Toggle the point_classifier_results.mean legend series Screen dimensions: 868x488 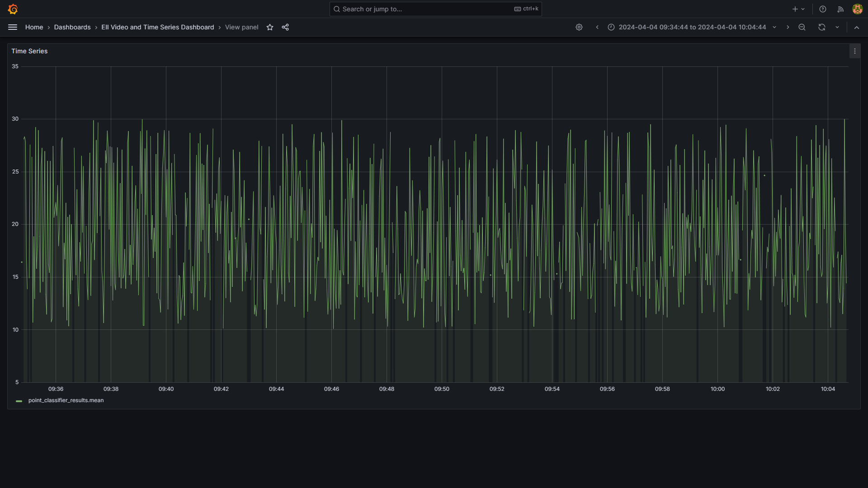66,400
